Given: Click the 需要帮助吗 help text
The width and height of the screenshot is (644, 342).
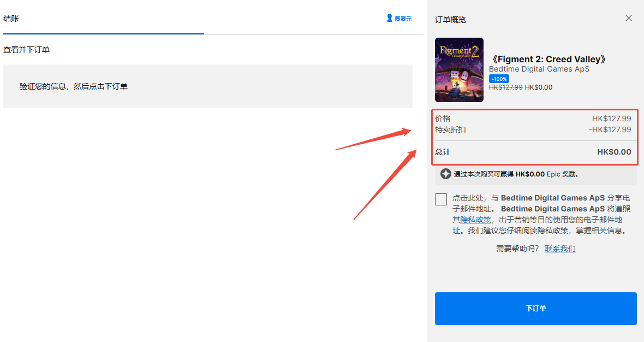Looking at the screenshot, I should [x=517, y=247].
